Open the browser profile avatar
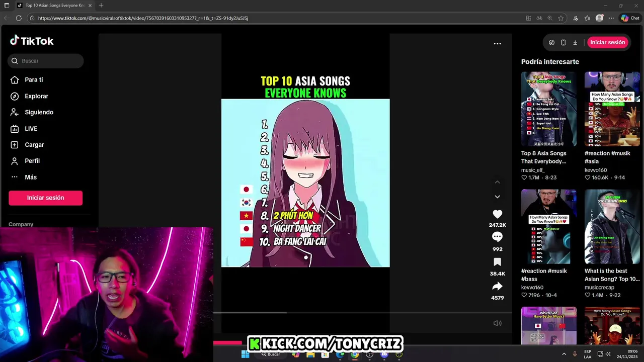Viewport: 644px width, 362px height. [x=599, y=18]
